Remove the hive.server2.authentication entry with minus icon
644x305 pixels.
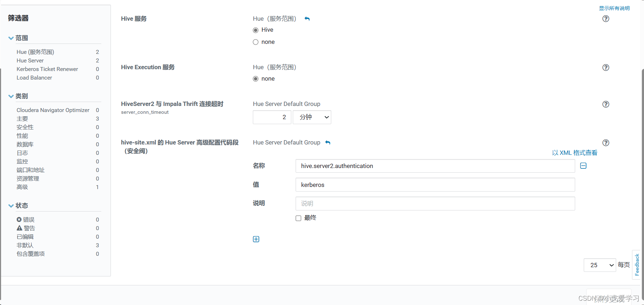click(x=583, y=166)
